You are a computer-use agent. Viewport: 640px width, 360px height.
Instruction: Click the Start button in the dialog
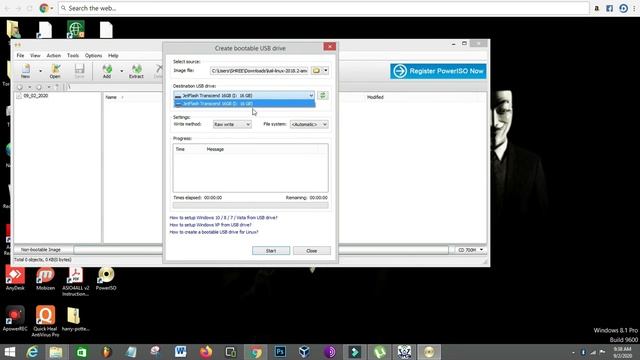click(x=271, y=251)
